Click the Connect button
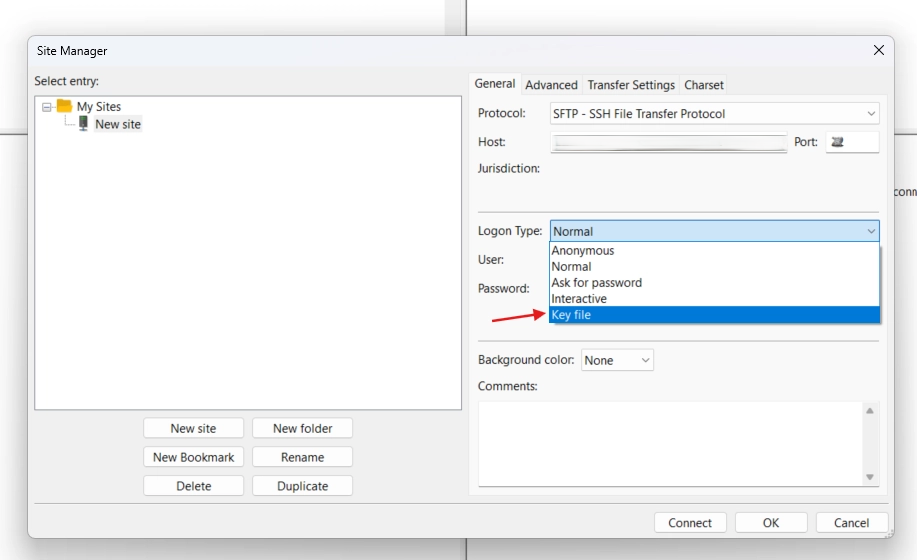Image resolution: width=917 pixels, height=560 pixels. 690,523
